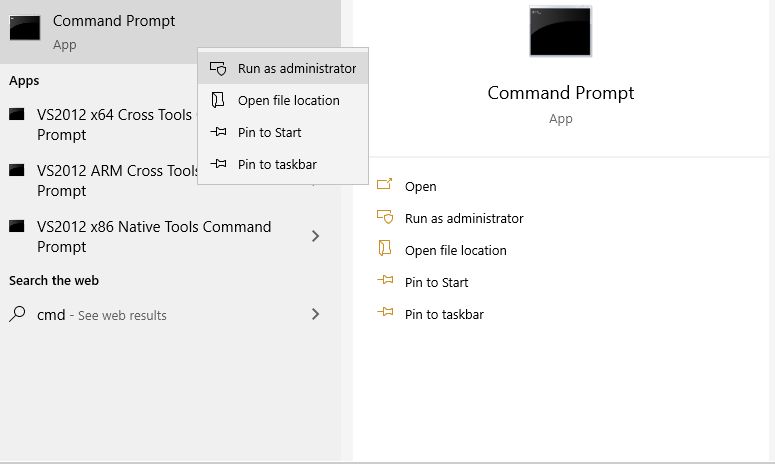Select Pin to taskbar in context menu
This screenshot has width=775, height=464.
click(277, 164)
